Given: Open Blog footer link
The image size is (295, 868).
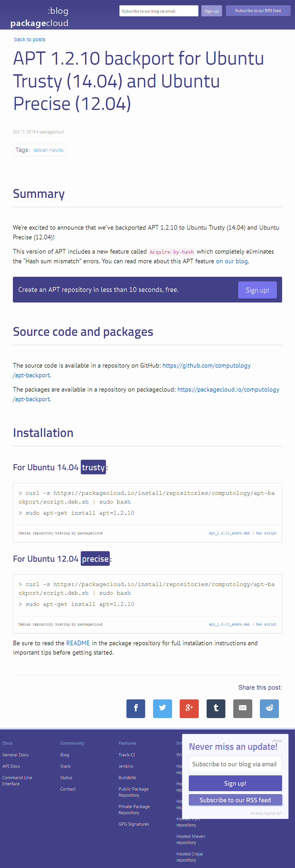Looking at the screenshot, I should [x=65, y=755].
